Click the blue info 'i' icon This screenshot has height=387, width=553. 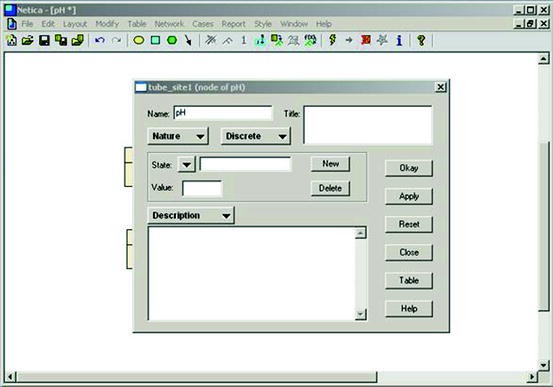click(399, 40)
